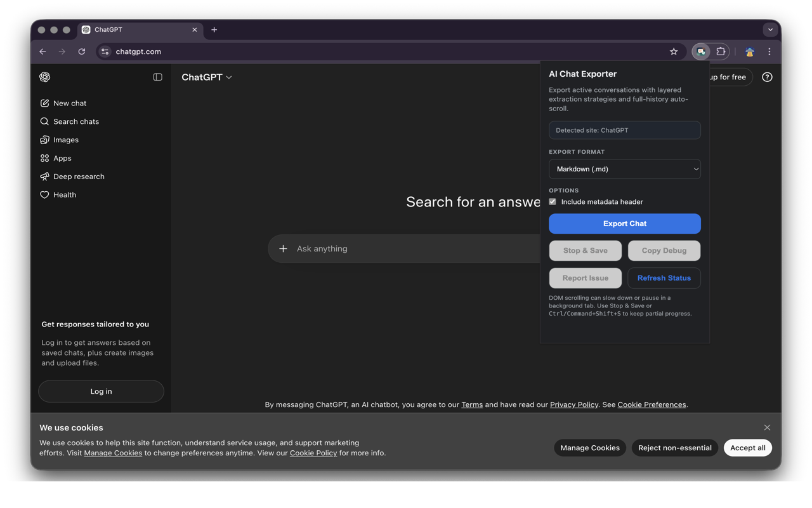
Task: Click Refresh Status button
Action: 664,278
